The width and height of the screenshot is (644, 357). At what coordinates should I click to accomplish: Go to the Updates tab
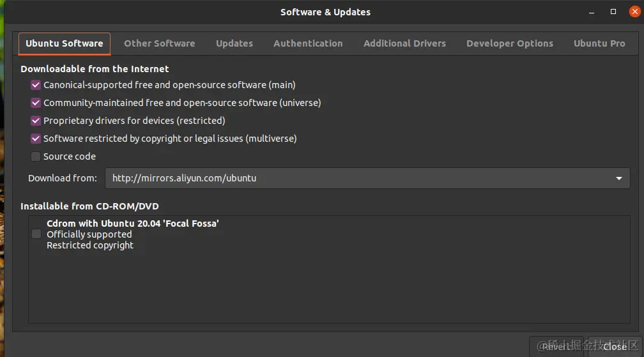point(234,43)
